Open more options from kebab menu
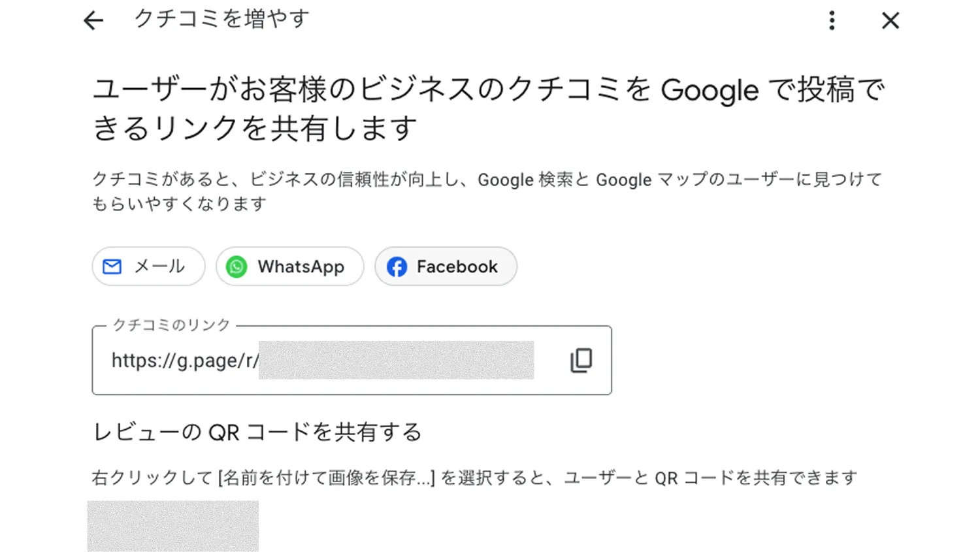 pos(832,21)
